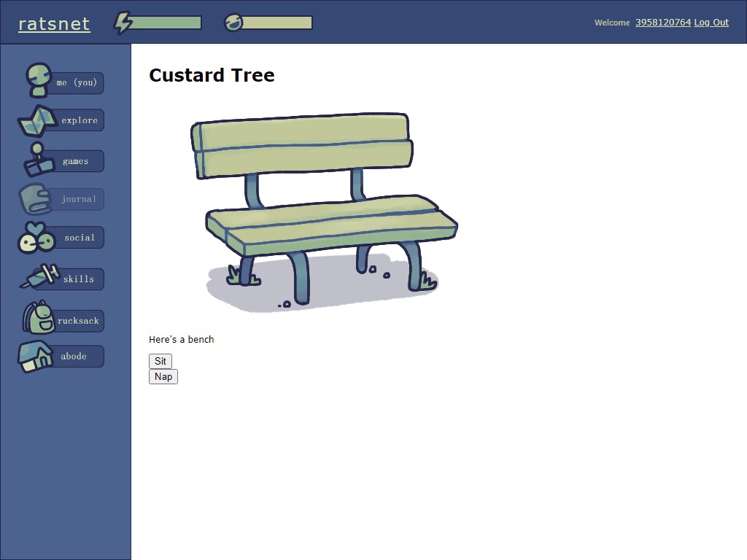Click the lightning bolt energy icon
This screenshot has height=560, width=747.
coord(123,23)
